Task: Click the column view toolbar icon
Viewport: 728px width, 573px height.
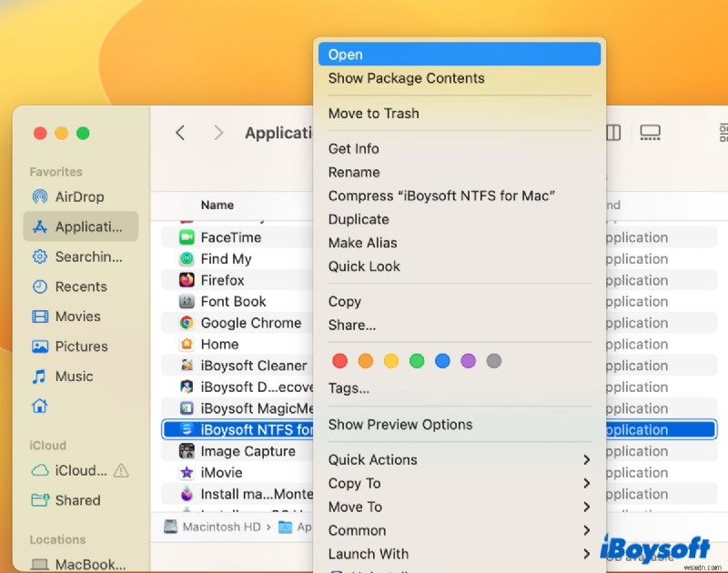Action: (613, 133)
